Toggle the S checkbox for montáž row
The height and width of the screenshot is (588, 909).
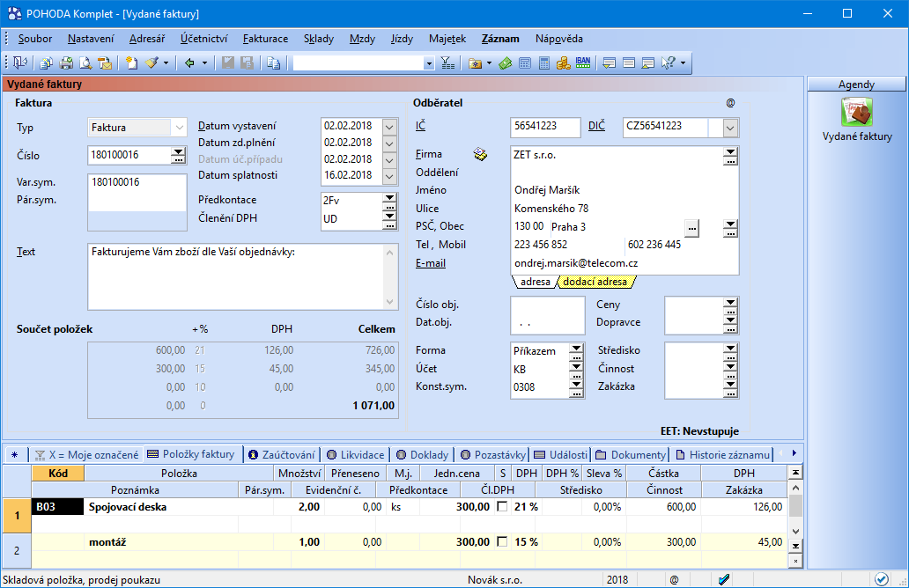(x=502, y=542)
